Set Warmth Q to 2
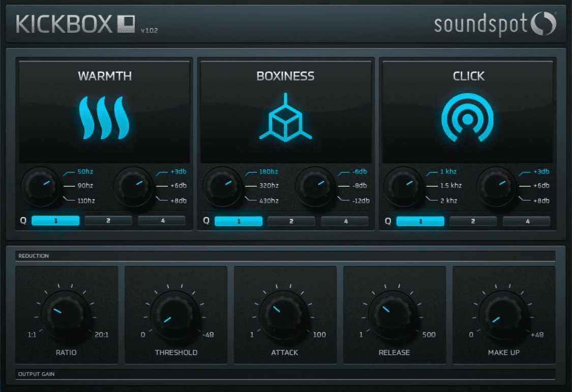Screen dimensions: 572x392 point(108,221)
